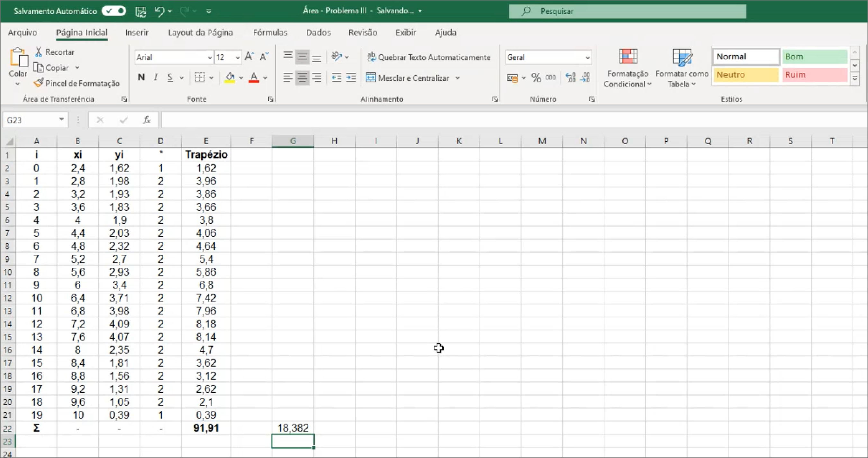Screen dimensions: 868x458
Task: Click Mesclar e Centralizar button
Action: coord(408,78)
